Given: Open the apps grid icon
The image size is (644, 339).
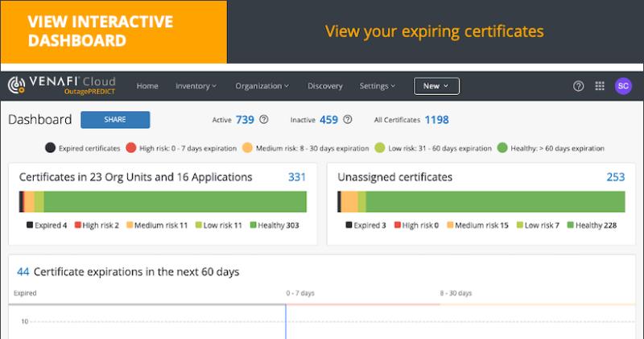Looking at the screenshot, I should [x=600, y=86].
